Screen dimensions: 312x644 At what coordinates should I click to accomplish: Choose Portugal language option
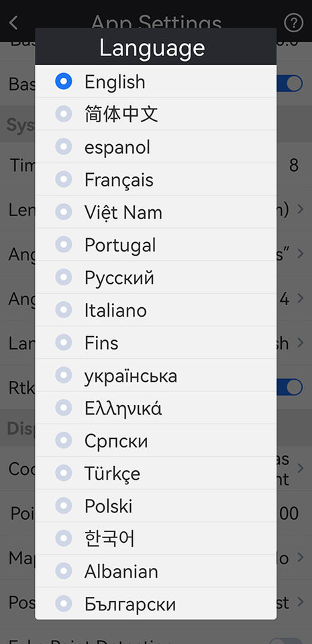pyautogui.click(x=156, y=244)
